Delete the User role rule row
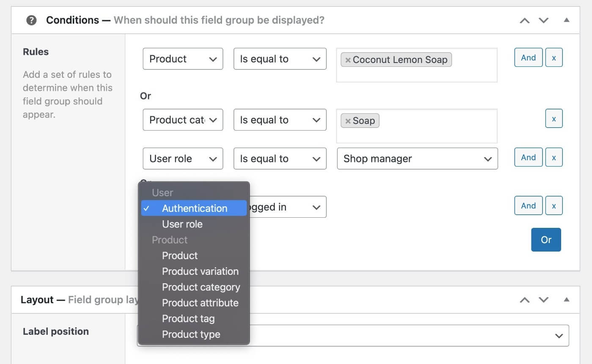 (554, 157)
